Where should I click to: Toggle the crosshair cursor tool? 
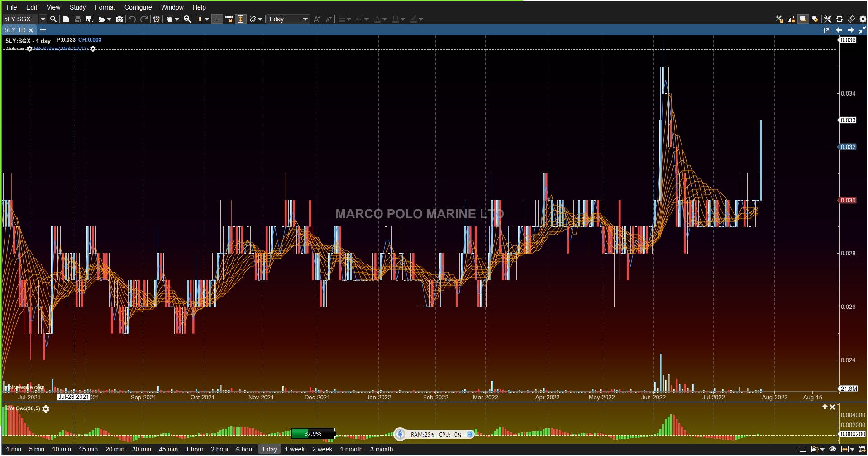217,19
